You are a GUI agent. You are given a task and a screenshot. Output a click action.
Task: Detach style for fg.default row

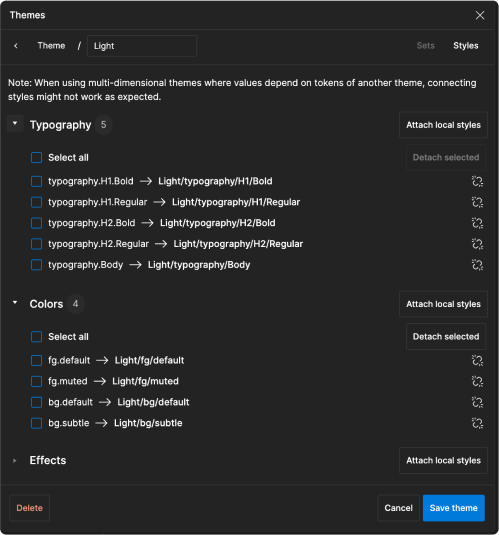tap(477, 360)
